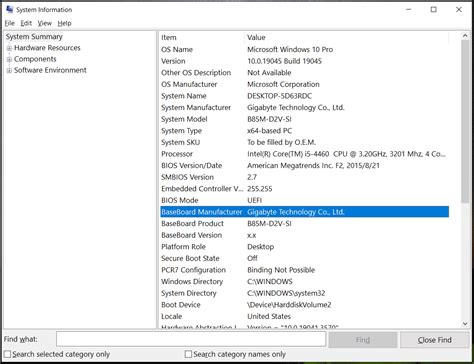Image resolution: width=474 pixels, height=364 pixels.
Task: Expand the Software Environment node
Action: coord(9,70)
